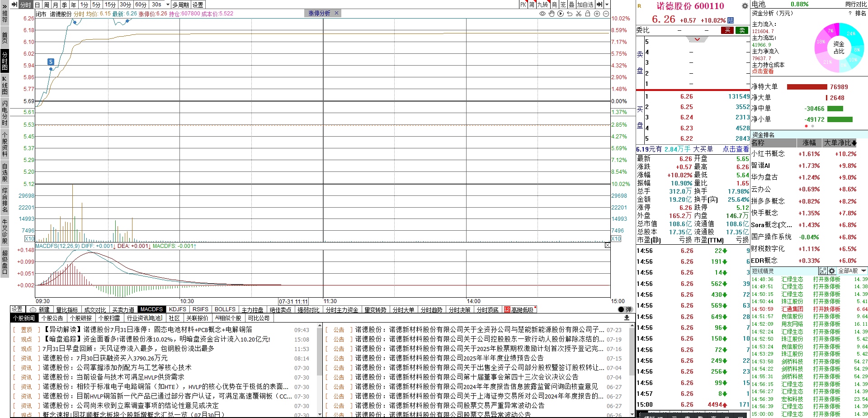Click the collapse arrow left of 分时
The height and width of the screenshot is (418, 868).
pos(14,5)
